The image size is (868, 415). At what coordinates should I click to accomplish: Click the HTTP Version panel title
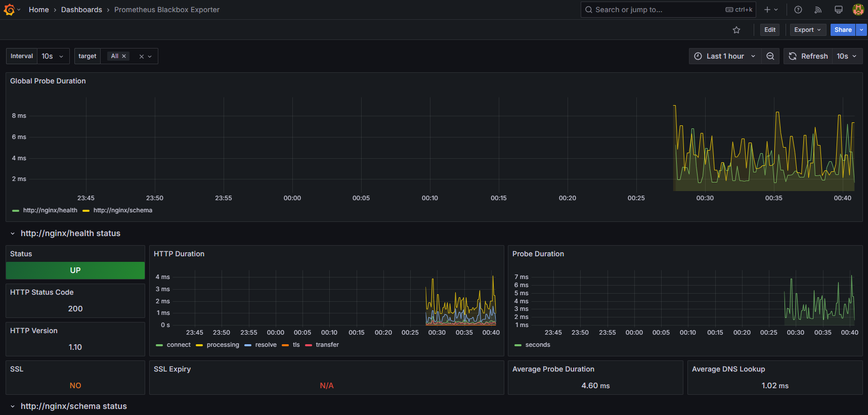pos(34,331)
